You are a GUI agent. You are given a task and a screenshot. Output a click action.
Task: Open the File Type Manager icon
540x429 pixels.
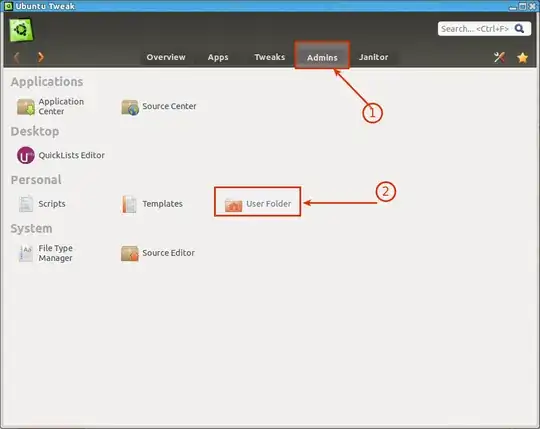[26, 253]
